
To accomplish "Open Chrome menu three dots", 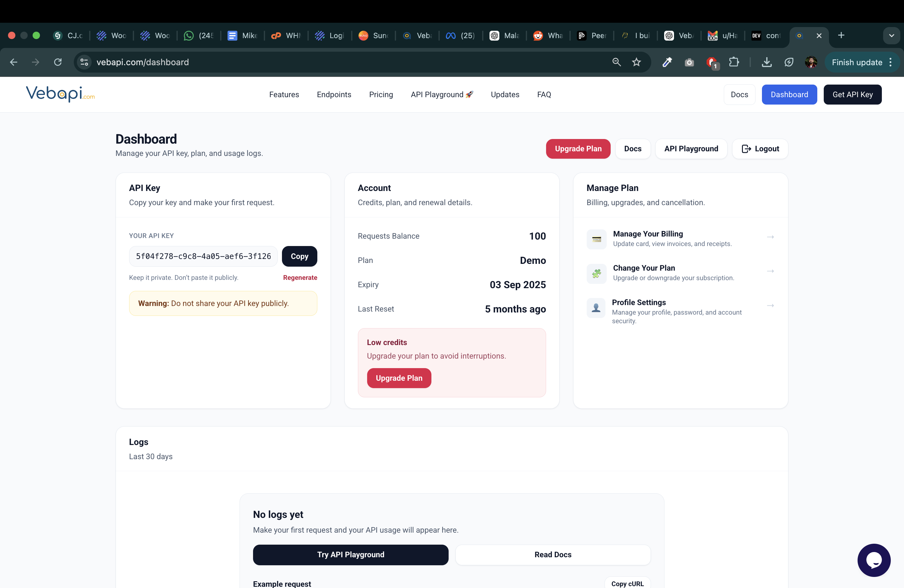I will (891, 62).
